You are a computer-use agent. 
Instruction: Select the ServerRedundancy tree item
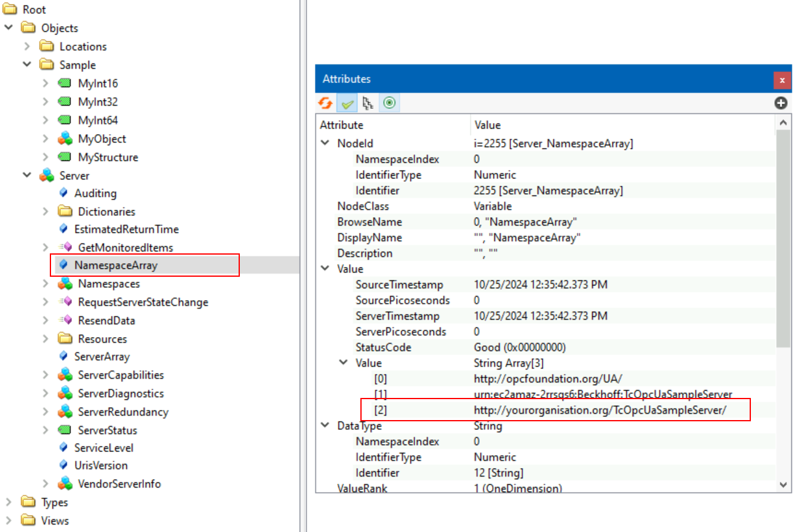click(123, 412)
